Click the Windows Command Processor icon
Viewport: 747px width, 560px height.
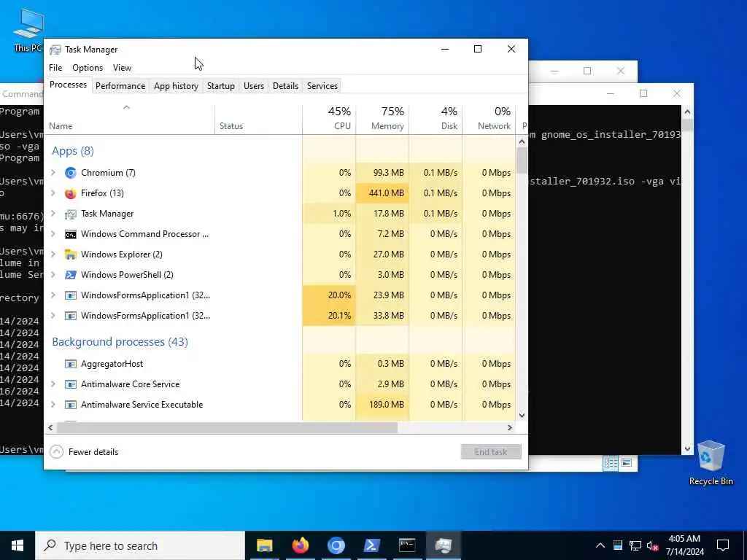71,234
